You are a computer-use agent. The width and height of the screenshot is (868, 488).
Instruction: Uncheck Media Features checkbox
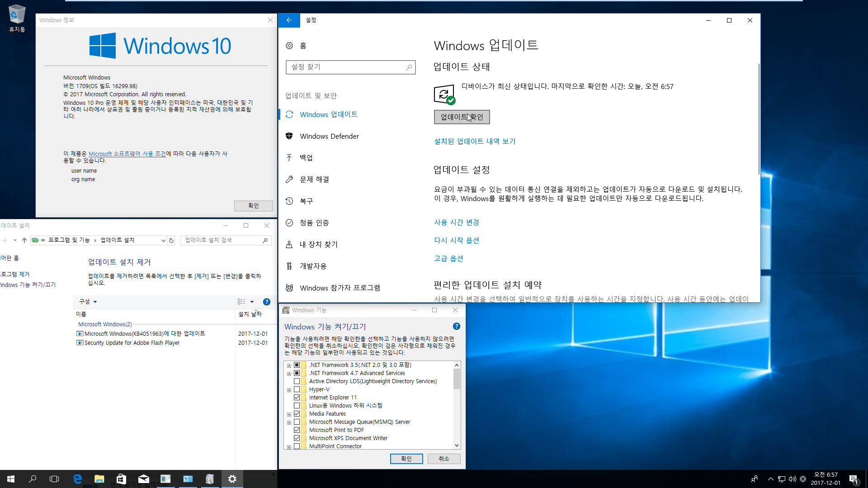297,414
